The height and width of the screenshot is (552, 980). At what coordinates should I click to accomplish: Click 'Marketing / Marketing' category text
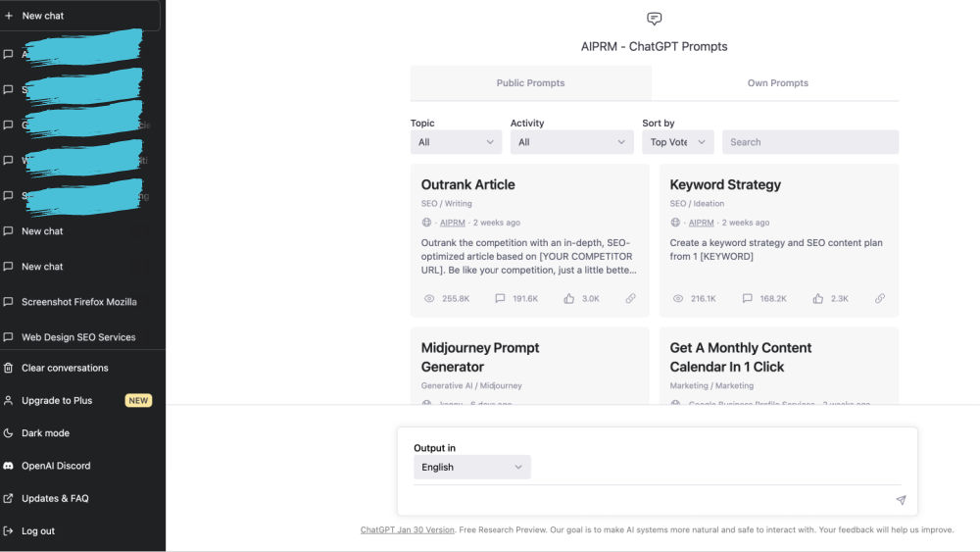pyautogui.click(x=711, y=385)
